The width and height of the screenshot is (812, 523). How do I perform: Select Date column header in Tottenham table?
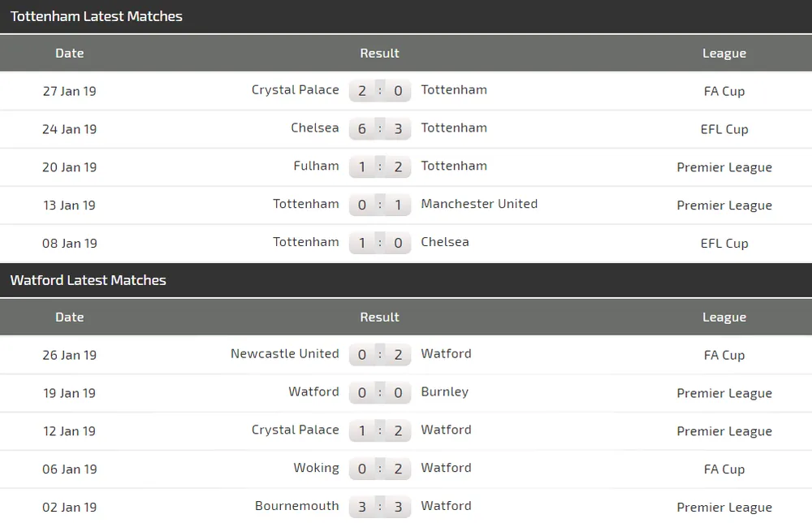[x=69, y=54]
